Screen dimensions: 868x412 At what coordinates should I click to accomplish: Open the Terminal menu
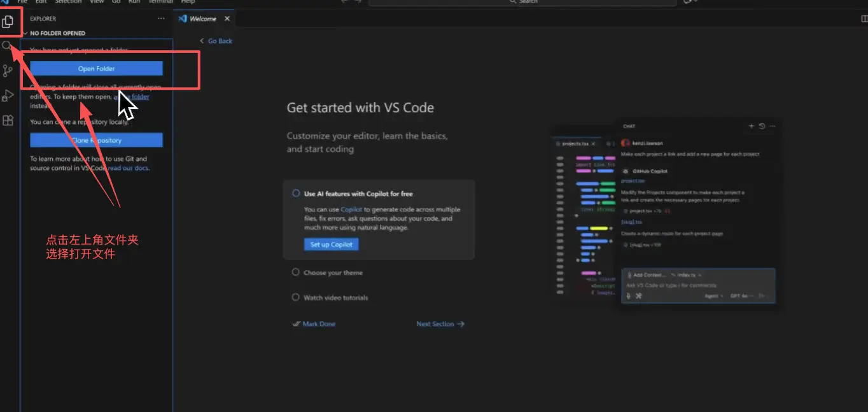tap(161, 2)
